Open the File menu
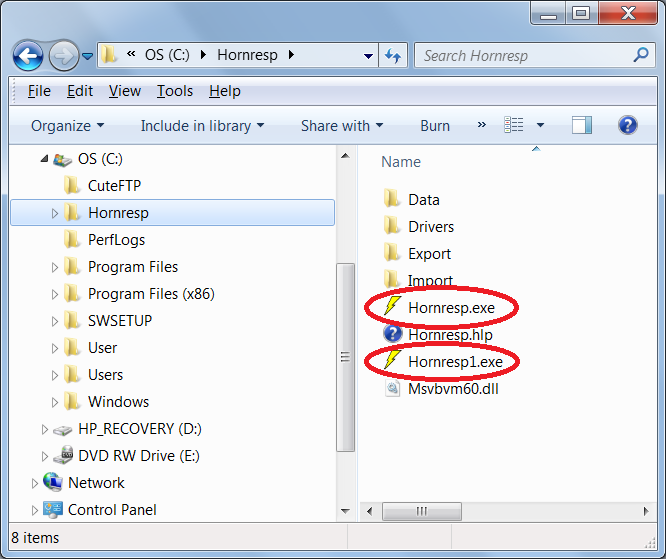Image resolution: width=666 pixels, height=559 pixels. (x=39, y=91)
